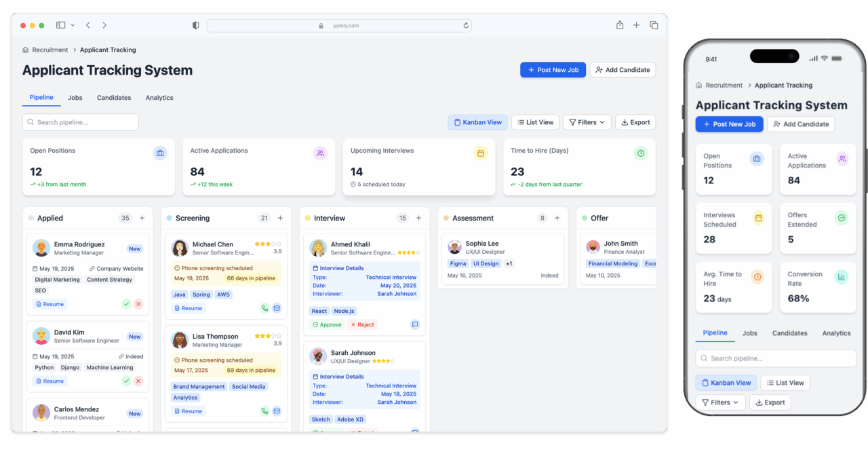Screen dimensions: 868x452
Task: Add a card to the Applied column
Action: point(142,218)
